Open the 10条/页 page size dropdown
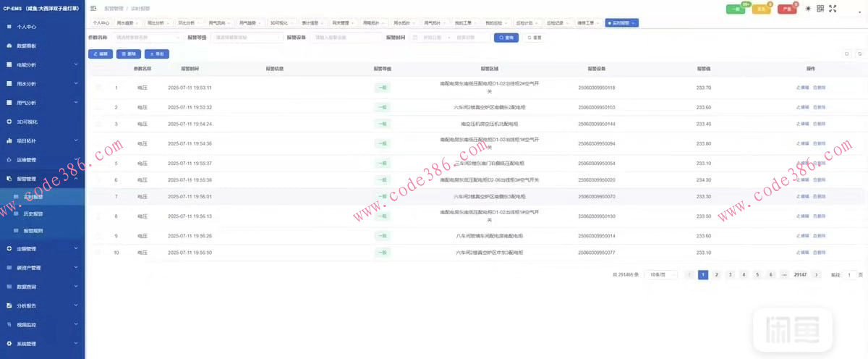 coord(660,275)
